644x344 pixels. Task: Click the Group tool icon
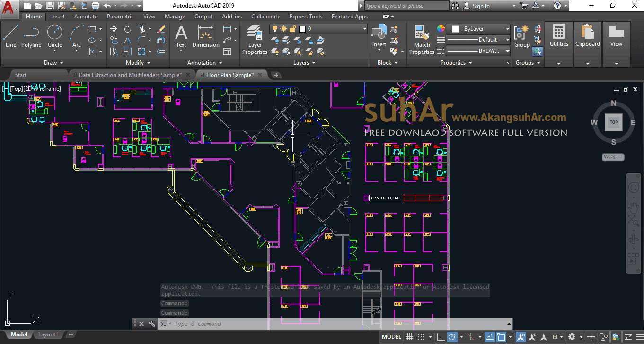coord(522,36)
